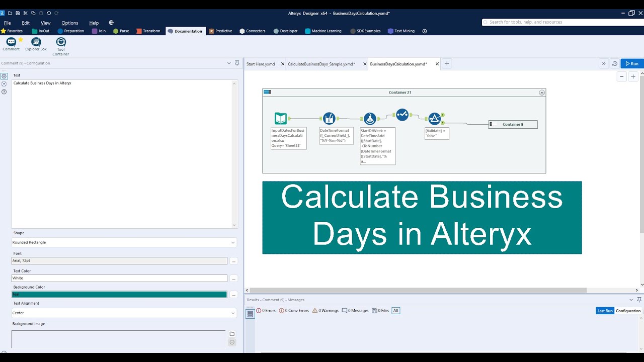This screenshot has height=362, width=644.
Task: Open the Font picker ellipsis button
Action: click(233, 261)
